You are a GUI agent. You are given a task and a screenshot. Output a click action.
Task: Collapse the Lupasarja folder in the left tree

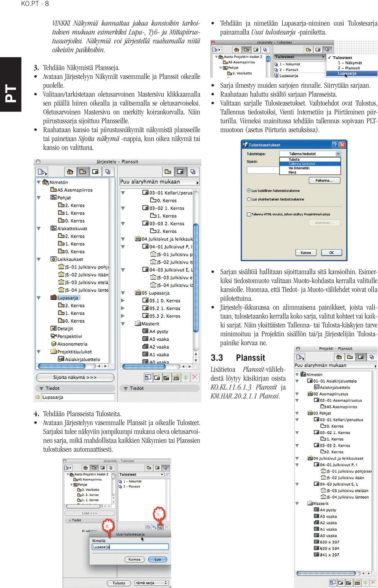click(39, 298)
